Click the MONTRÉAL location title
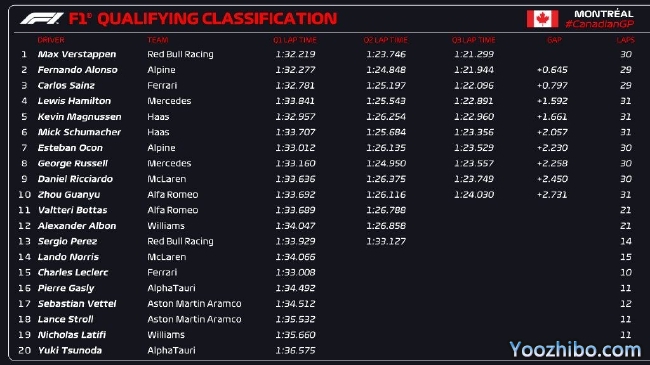The height and width of the screenshot is (365, 650). [604, 13]
